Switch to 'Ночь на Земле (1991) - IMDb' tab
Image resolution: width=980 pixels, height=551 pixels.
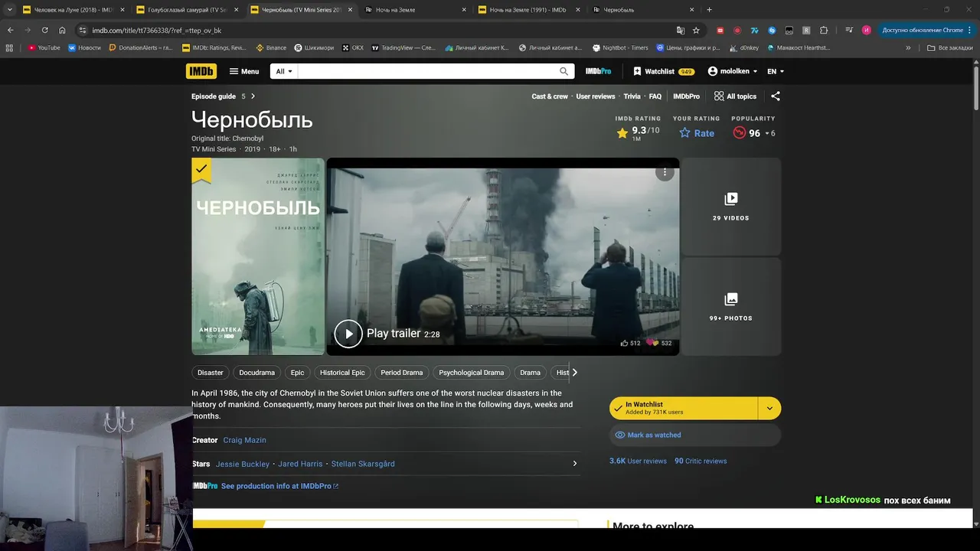[529, 10]
